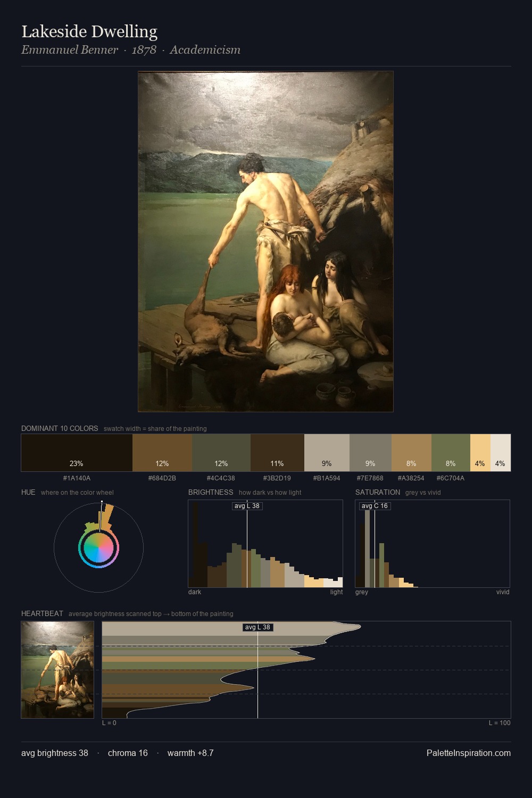Click the 'dark' axis label
Image resolution: width=532 pixels, height=798 pixels.
(x=195, y=592)
